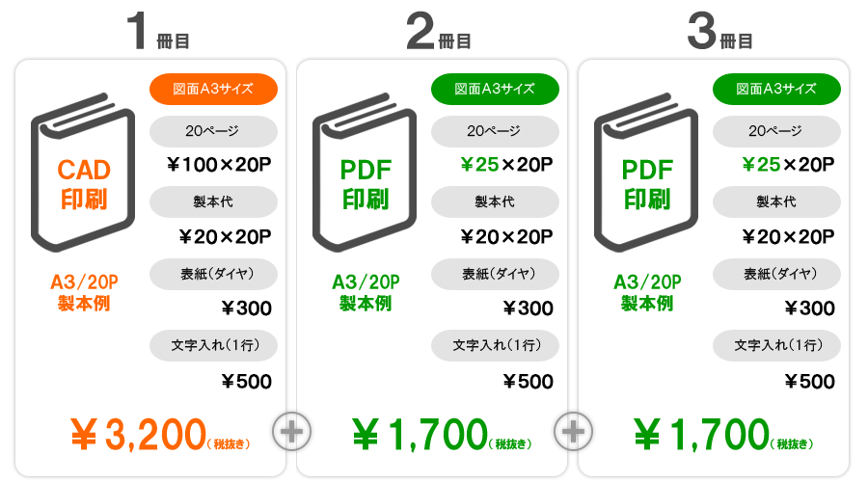Screen dimensions: 868x482
Task: Click the ¥100×20P price in the 1冊目 card
Action: pyautogui.click(x=219, y=164)
